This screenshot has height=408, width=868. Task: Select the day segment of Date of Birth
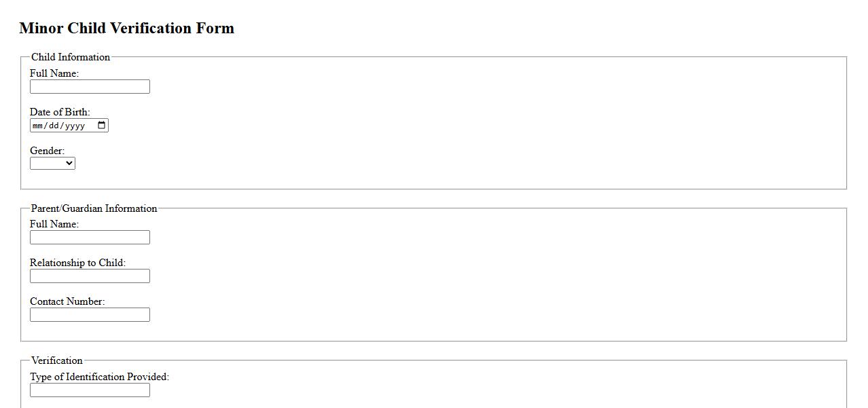(54, 126)
